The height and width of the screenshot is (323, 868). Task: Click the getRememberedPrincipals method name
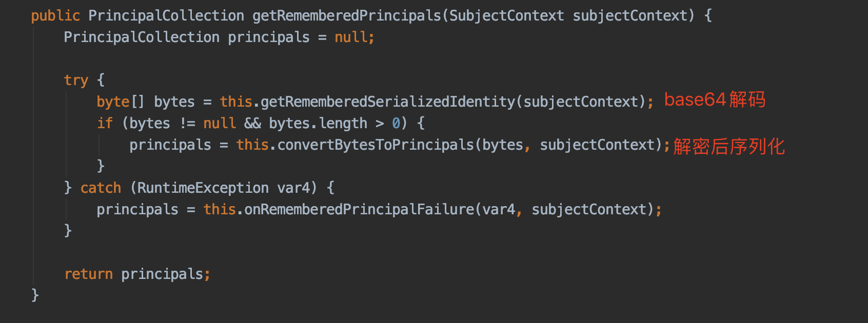point(347,16)
